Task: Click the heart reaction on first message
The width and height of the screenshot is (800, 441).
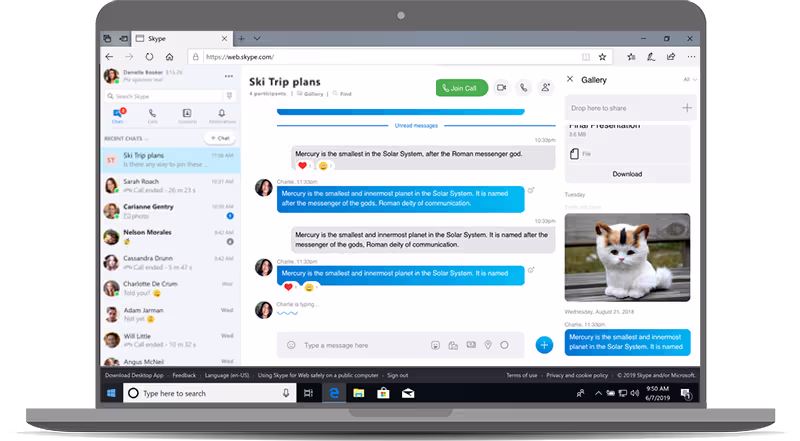Action: pyautogui.click(x=302, y=165)
